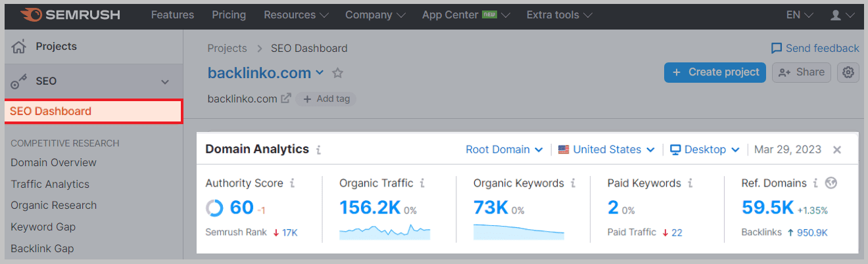Open Keyword Gap
This screenshot has height=264, width=868.
coord(43,227)
